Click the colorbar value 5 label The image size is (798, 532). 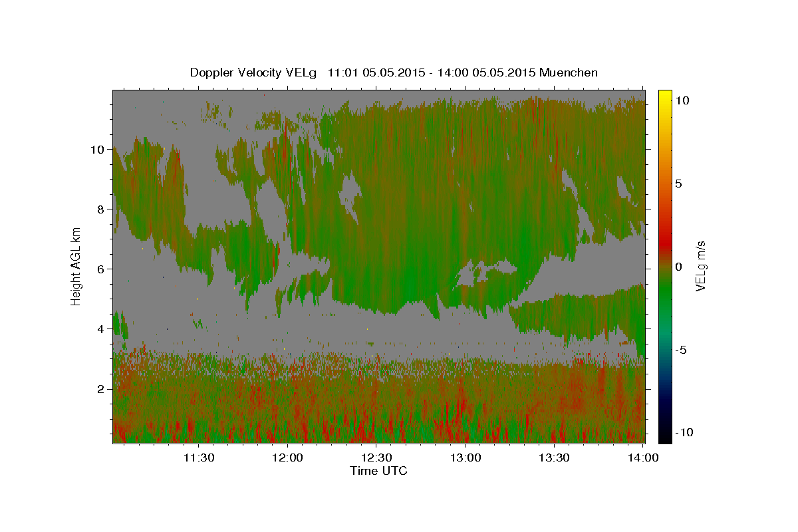679,184
